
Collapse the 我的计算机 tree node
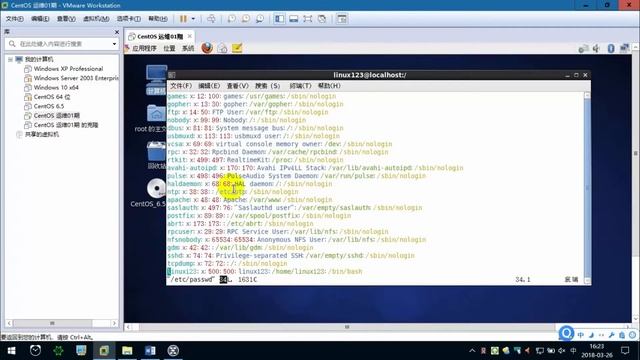point(10,60)
